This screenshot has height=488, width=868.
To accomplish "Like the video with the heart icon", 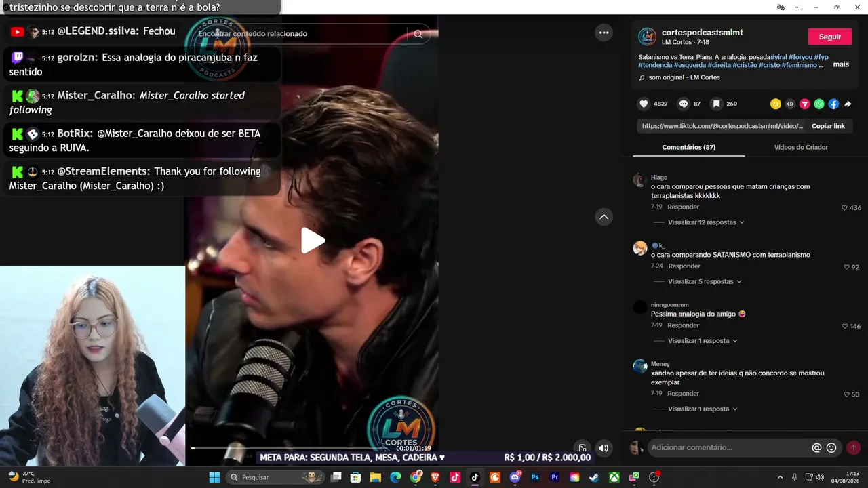I will [x=644, y=104].
